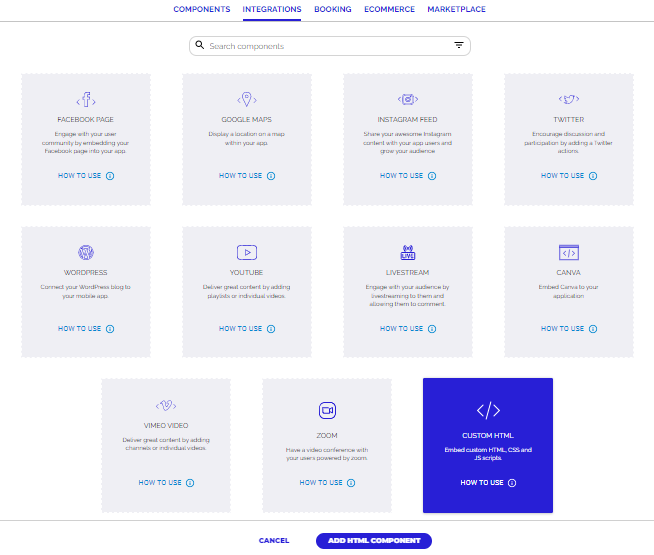Select the Custom HTML code icon
The image size is (654, 555).
tap(488, 410)
